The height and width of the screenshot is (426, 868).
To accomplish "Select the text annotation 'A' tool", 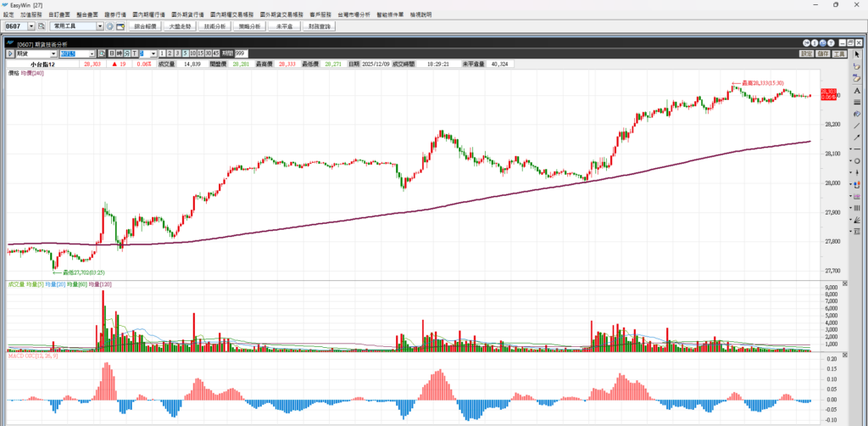I will (857, 90).
